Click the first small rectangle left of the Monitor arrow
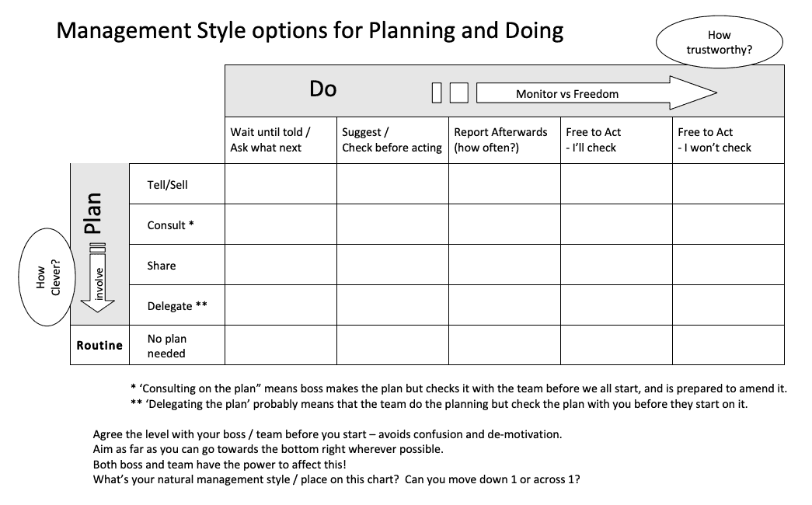The width and height of the screenshot is (812, 505). coord(437,93)
